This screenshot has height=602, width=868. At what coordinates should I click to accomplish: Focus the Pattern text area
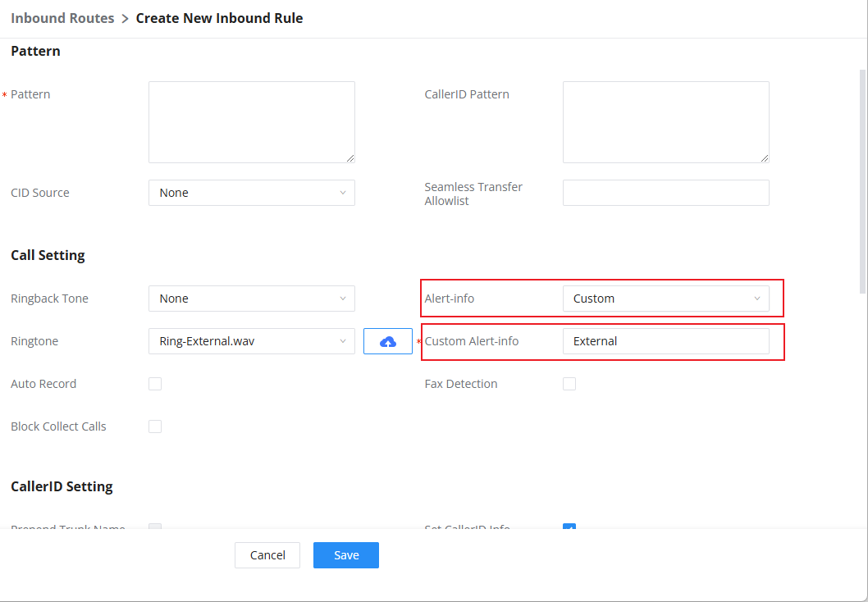point(252,122)
